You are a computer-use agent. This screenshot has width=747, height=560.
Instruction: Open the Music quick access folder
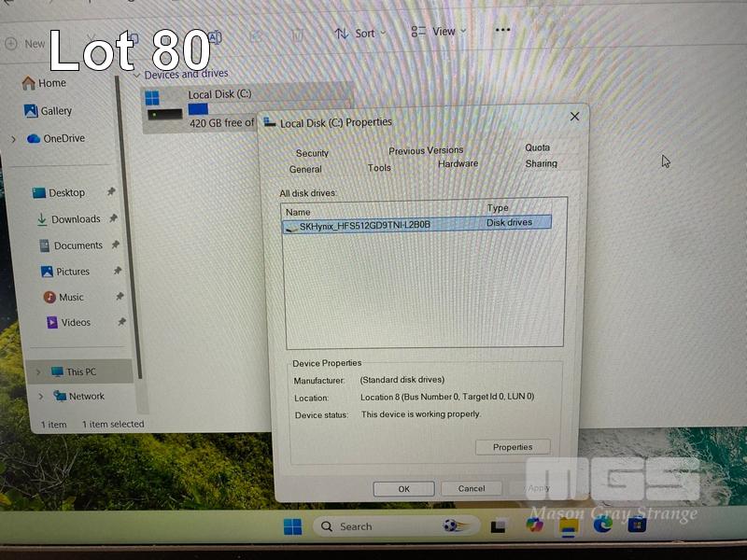point(63,297)
